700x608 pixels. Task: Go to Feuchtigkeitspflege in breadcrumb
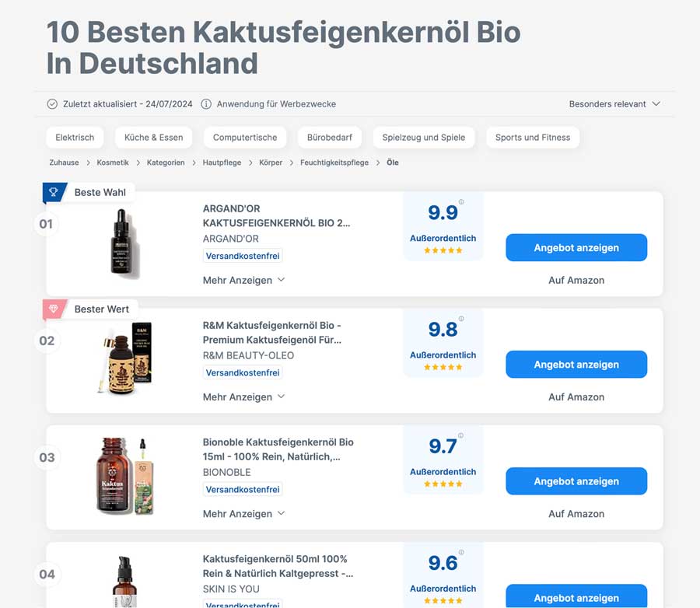pyautogui.click(x=334, y=162)
